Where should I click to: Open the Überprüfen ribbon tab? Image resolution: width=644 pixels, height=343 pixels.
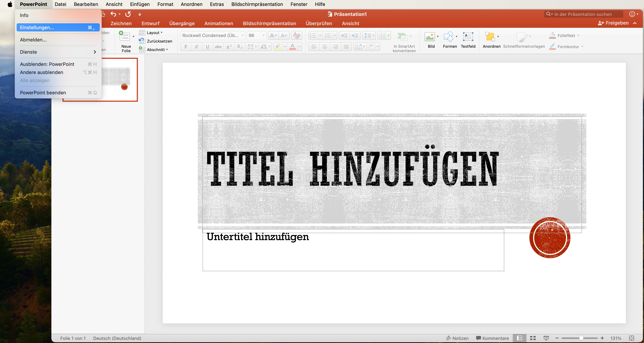point(319,23)
